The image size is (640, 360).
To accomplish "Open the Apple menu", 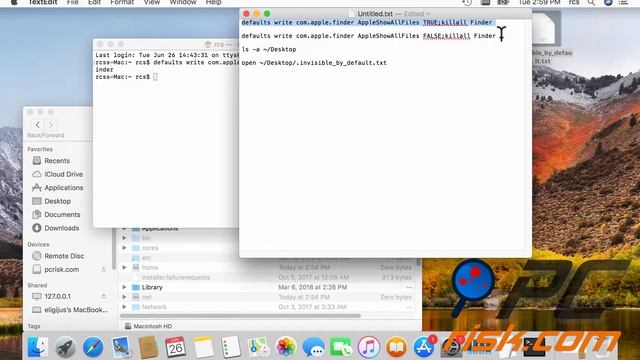I will [x=14, y=2].
